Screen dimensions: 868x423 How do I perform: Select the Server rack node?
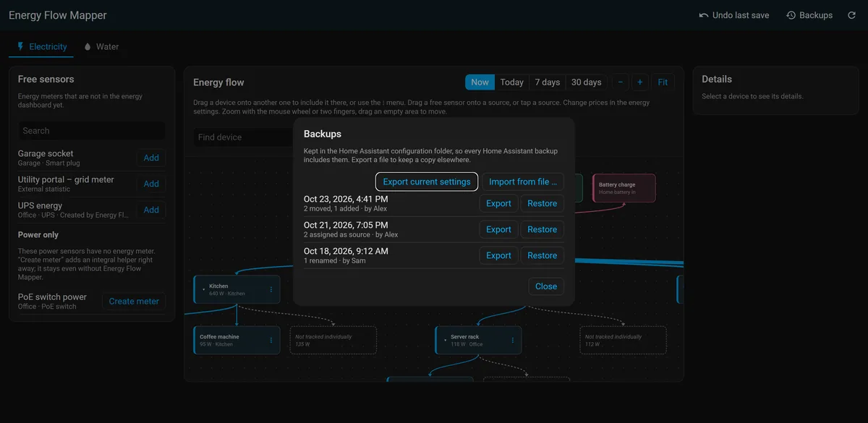[x=478, y=340]
